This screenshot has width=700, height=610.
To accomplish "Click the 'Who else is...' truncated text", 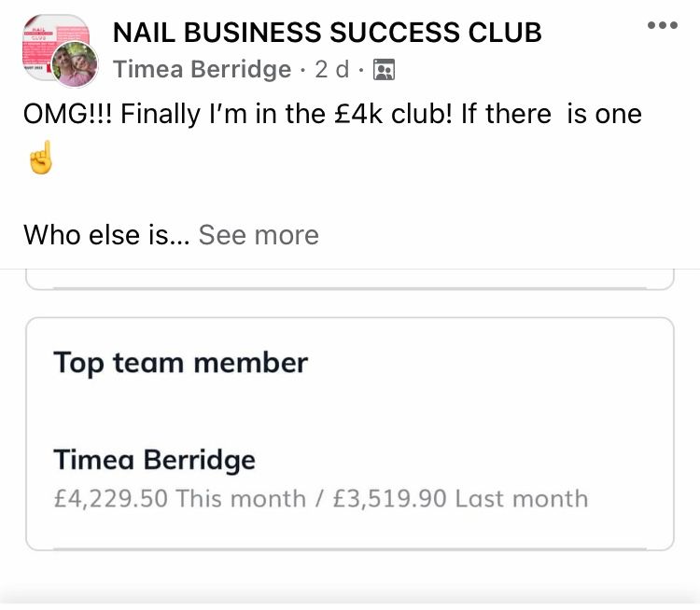I will (x=105, y=234).
